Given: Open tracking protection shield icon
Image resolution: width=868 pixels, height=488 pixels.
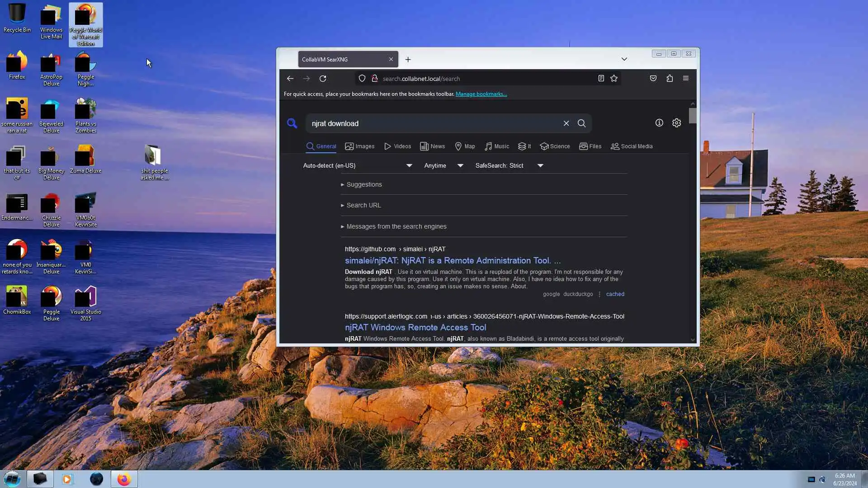Looking at the screenshot, I should [x=362, y=79].
